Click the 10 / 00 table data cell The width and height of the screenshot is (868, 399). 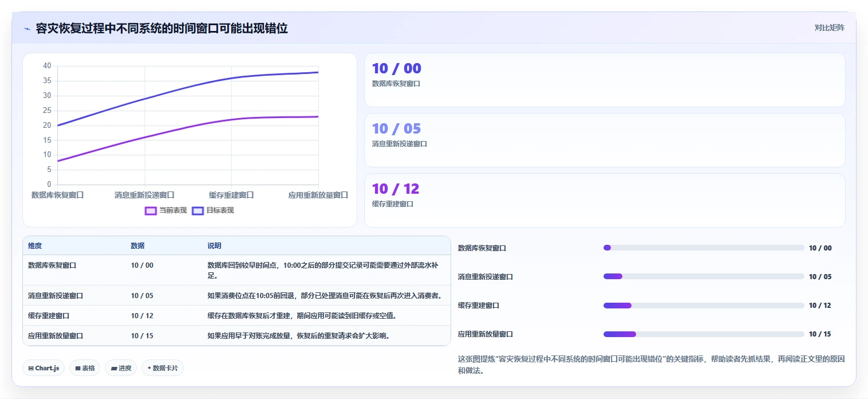142,265
